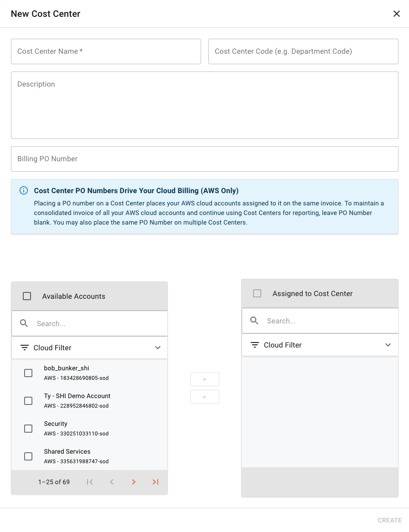
Task: Jump to last page of accounts
Action: pyautogui.click(x=155, y=482)
